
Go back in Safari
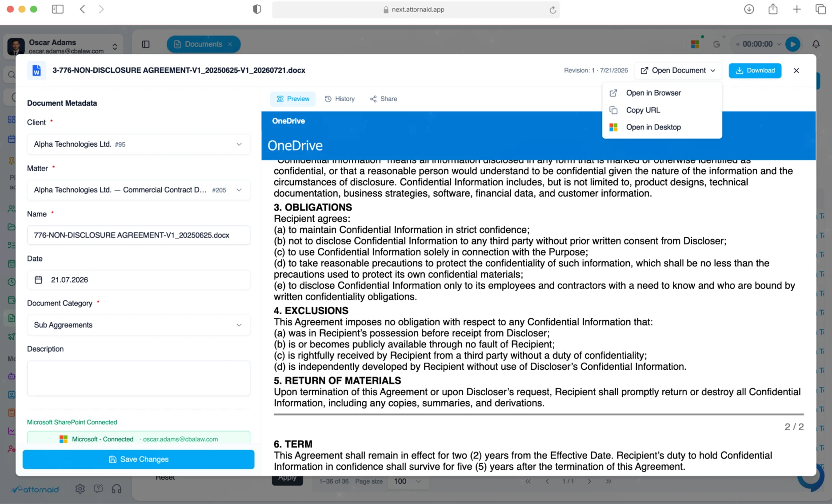83,9
